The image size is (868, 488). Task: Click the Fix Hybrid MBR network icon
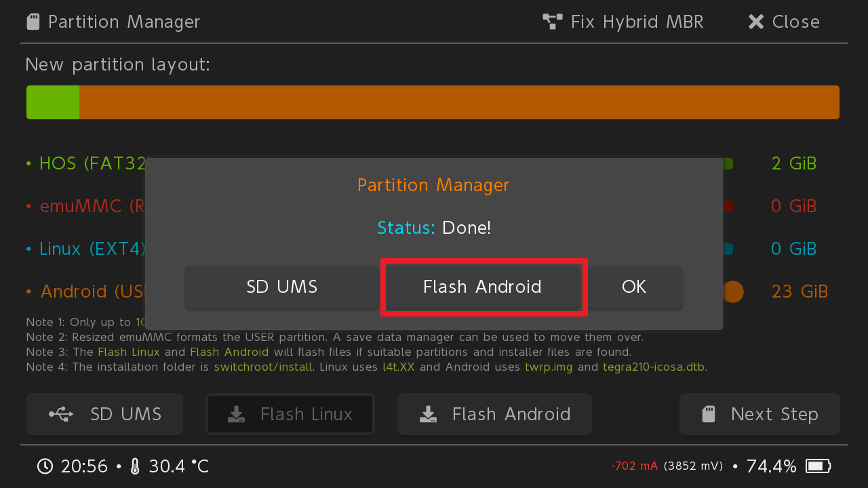pyautogui.click(x=553, y=22)
